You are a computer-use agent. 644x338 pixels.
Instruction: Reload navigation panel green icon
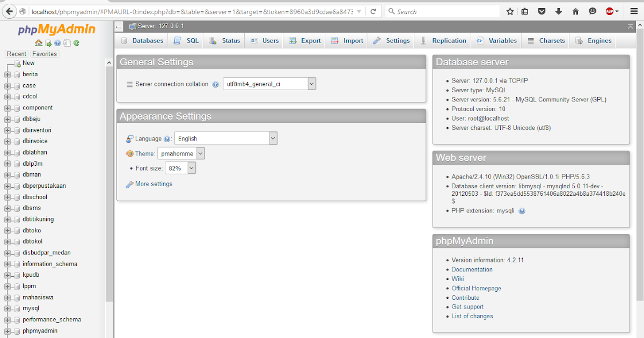pyautogui.click(x=76, y=43)
